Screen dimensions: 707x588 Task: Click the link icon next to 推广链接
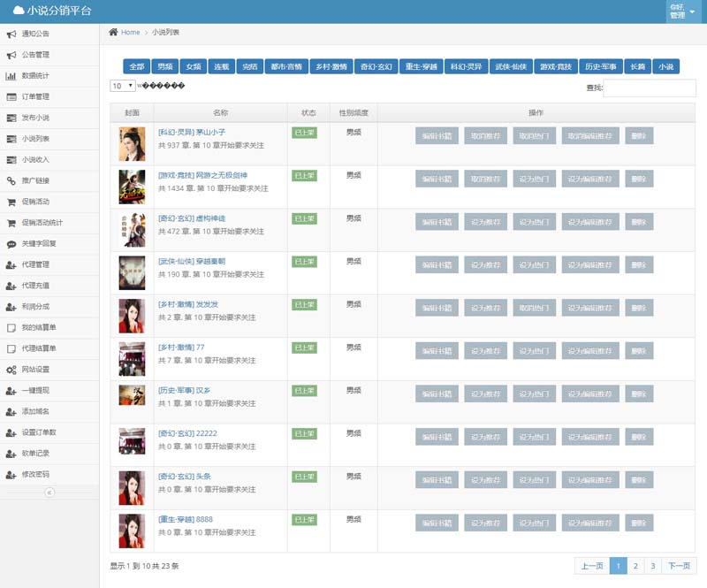tap(11, 180)
